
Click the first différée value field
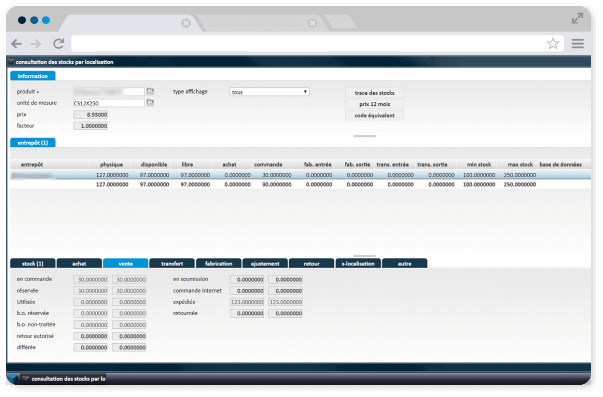[x=90, y=347]
